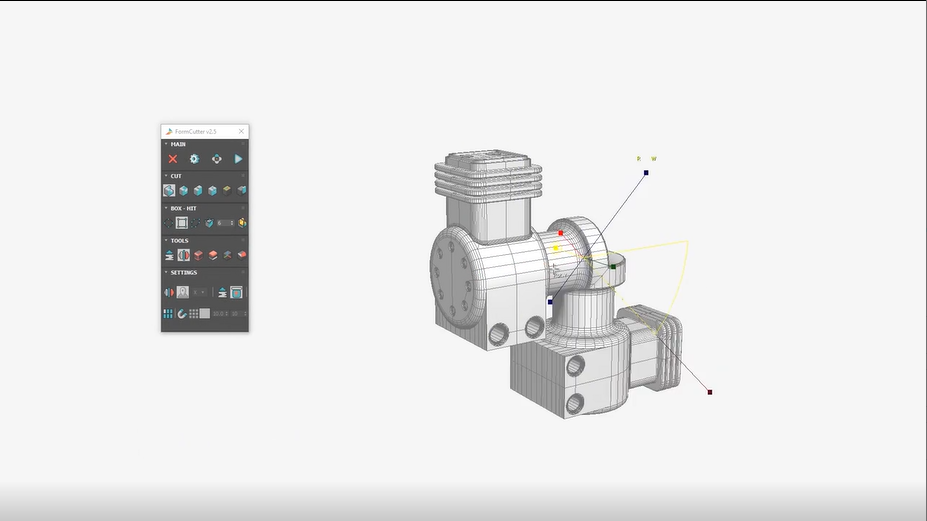This screenshot has width=927, height=521.
Task: Click the eye-shaped view icon in MAIN
Action: coord(216,159)
